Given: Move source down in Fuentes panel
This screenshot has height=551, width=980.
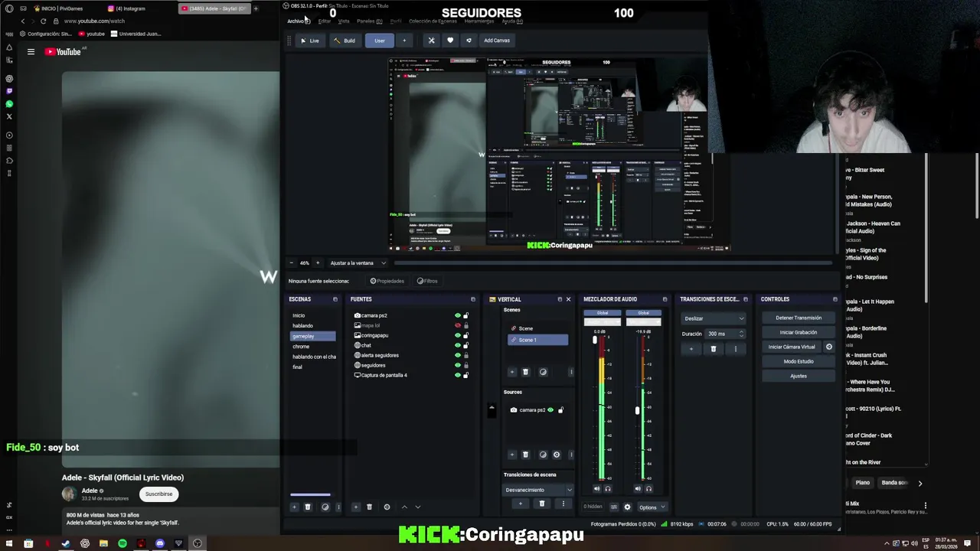Looking at the screenshot, I should pos(417,507).
